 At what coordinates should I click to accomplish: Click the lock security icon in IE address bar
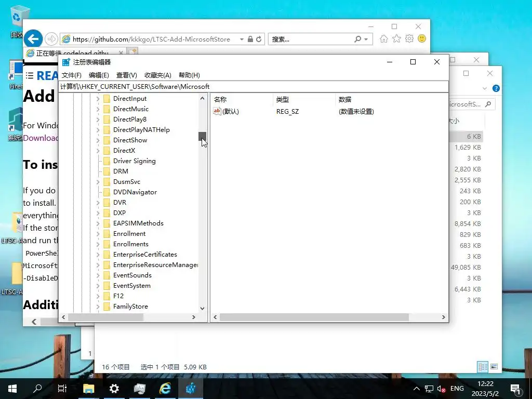[x=250, y=39]
